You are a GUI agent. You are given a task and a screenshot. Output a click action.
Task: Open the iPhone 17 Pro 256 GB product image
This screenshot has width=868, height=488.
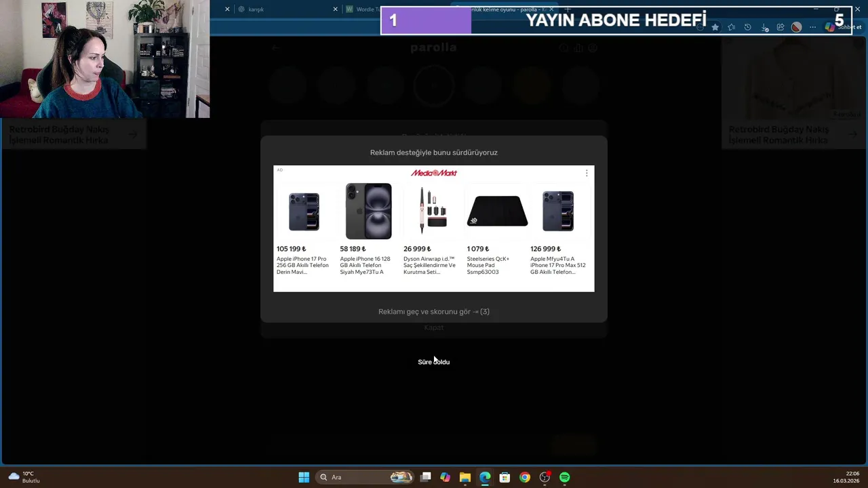[x=304, y=211]
